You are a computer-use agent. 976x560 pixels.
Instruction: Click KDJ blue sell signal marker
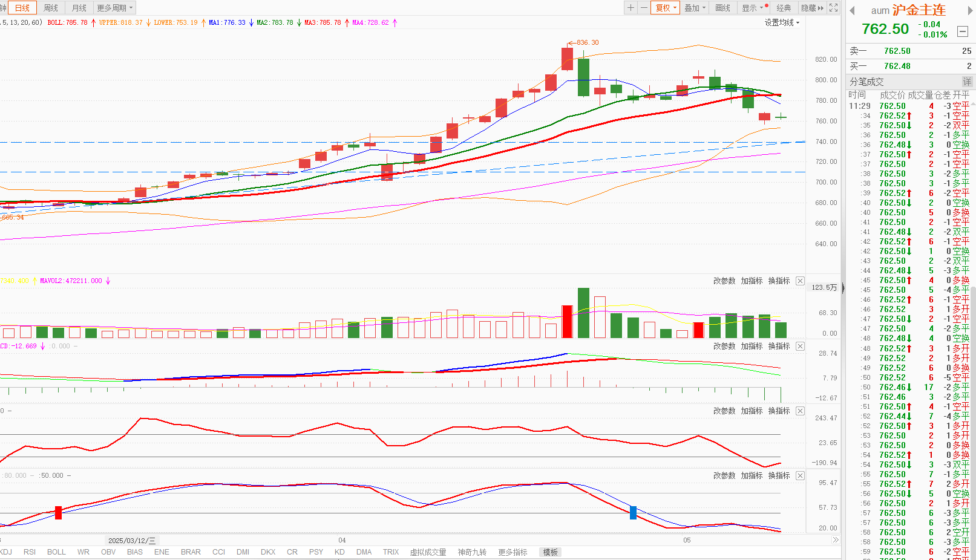pos(633,513)
